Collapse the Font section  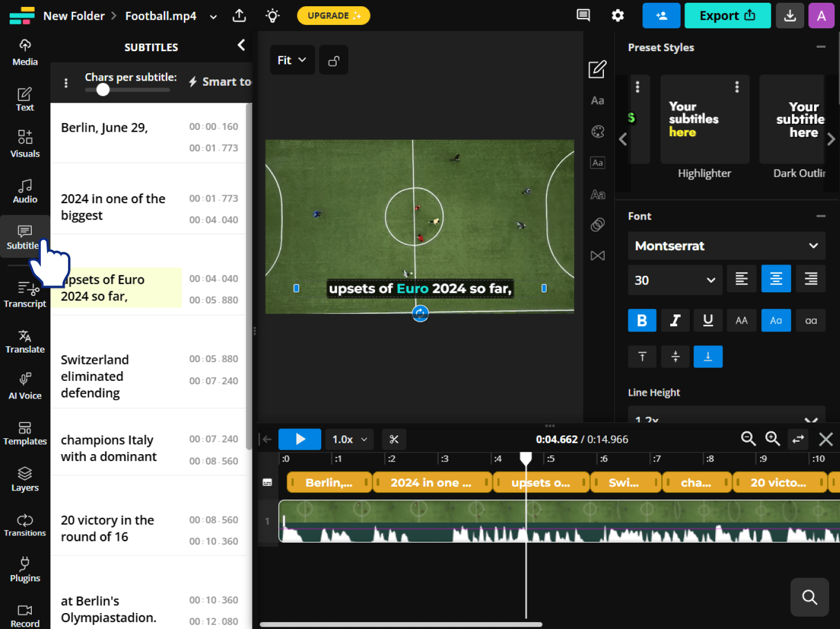(x=821, y=216)
